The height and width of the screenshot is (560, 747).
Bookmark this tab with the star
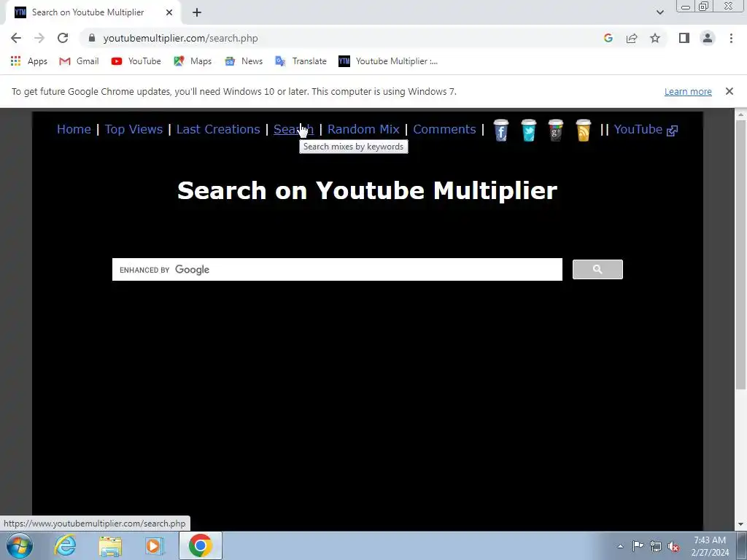[x=655, y=38]
